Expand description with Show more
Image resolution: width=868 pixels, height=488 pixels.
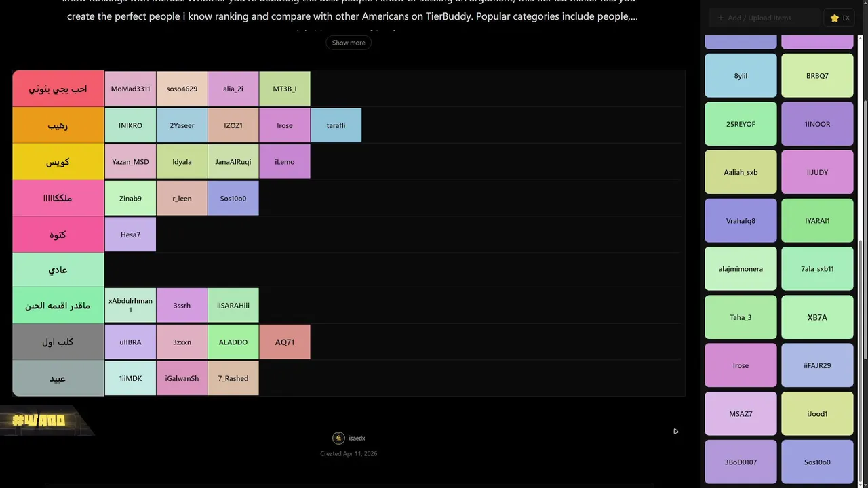(x=349, y=43)
